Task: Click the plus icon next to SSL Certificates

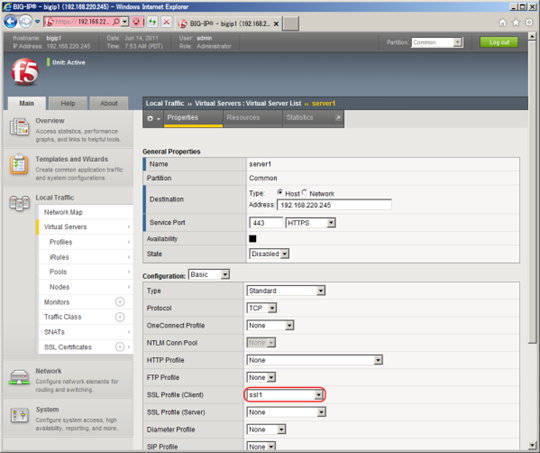Action: point(120,347)
